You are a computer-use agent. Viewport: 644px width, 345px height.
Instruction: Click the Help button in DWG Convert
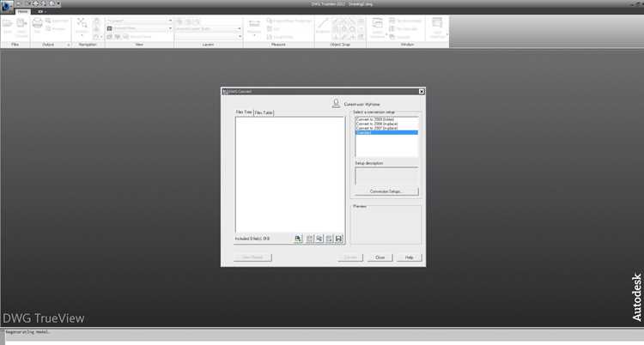[409, 257]
